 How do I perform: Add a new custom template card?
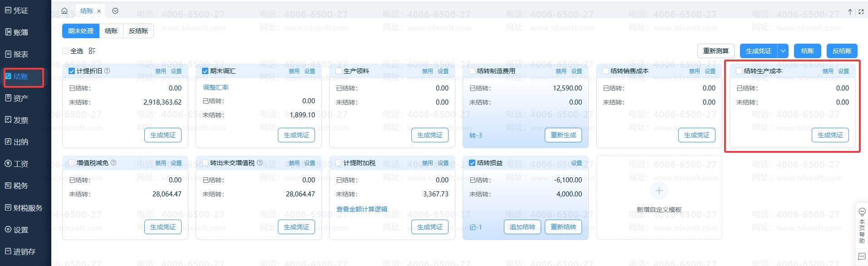(659, 191)
